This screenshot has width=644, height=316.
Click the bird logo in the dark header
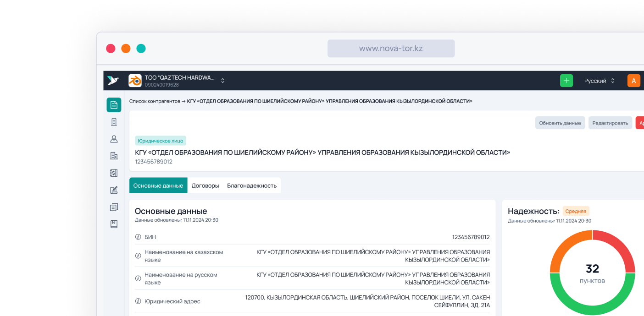[x=113, y=81]
